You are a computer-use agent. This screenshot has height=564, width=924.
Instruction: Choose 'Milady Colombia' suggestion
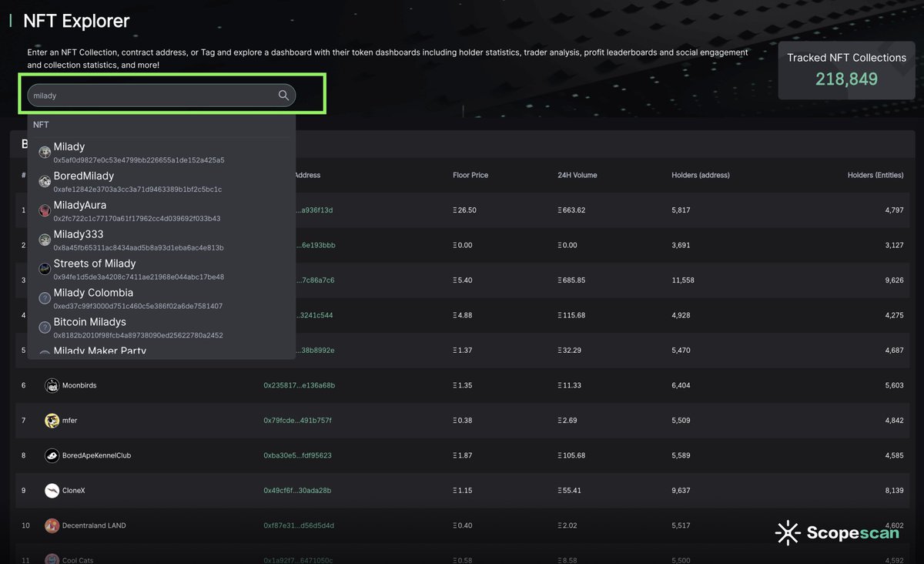[162, 299]
